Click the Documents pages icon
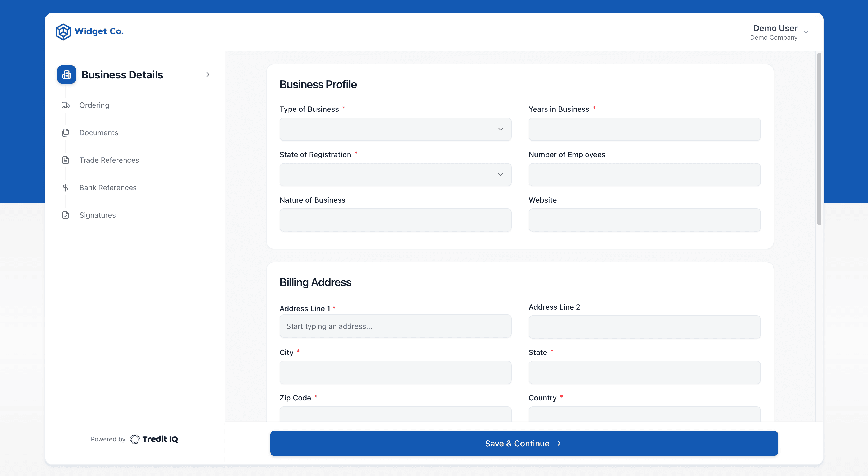The width and height of the screenshot is (868, 476). coord(65,133)
